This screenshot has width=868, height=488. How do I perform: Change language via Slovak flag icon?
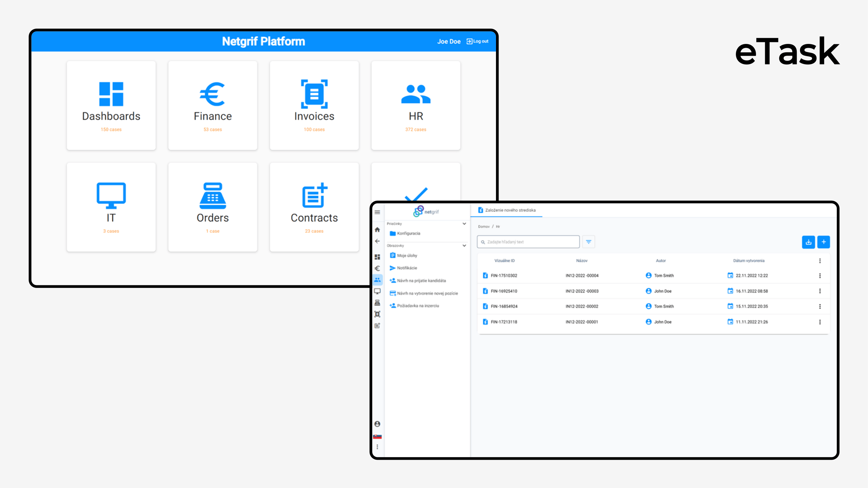click(x=378, y=437)
